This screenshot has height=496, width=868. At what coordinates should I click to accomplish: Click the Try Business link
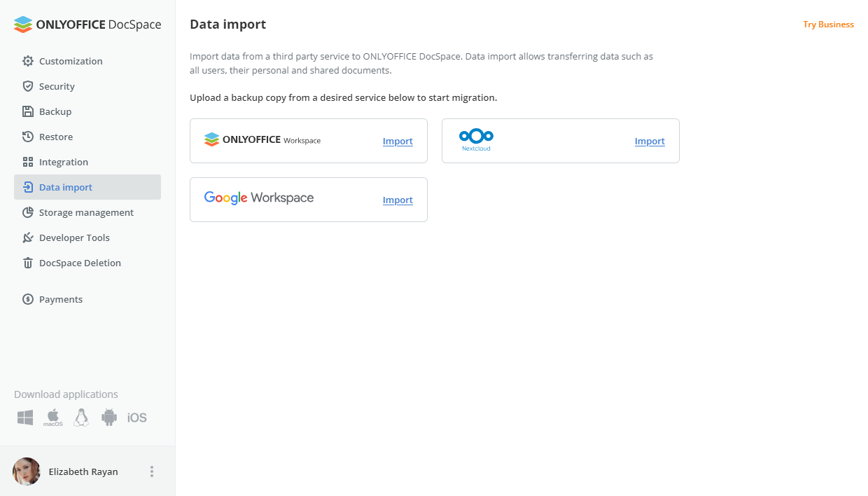(828, 24)
